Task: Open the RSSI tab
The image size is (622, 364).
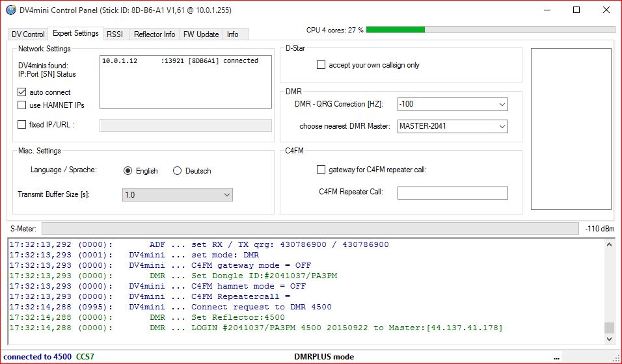Action: point(115,34)
